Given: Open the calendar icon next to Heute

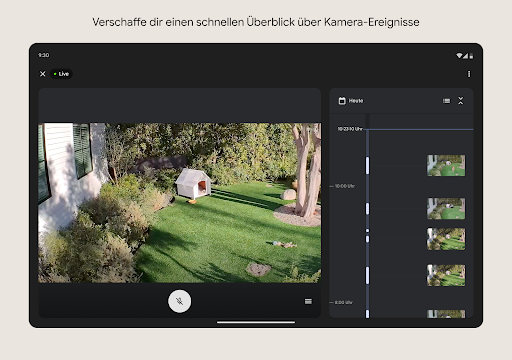Looking at the screenshot, I should 342,101.
